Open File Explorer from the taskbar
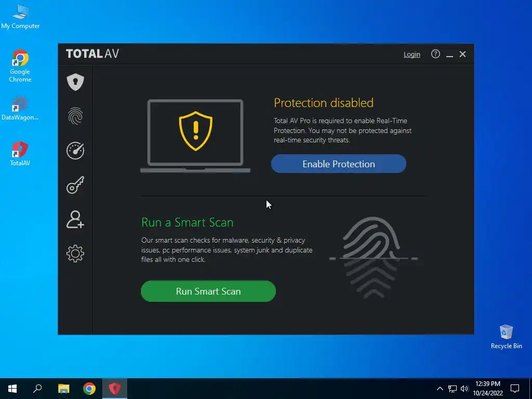This screenshot has height=399, width=532. (x=63, y=389)
